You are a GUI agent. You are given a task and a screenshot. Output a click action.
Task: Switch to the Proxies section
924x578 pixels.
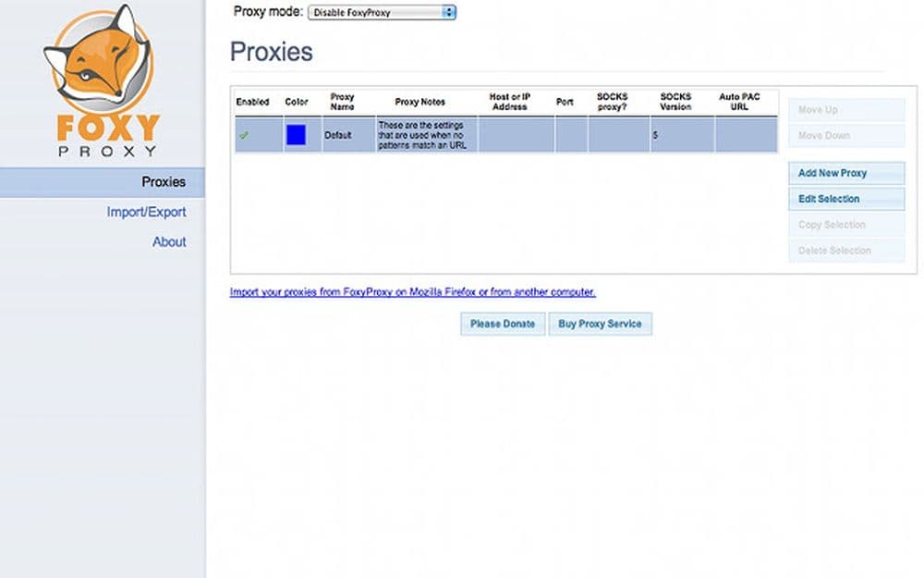[x=164, y=181]
